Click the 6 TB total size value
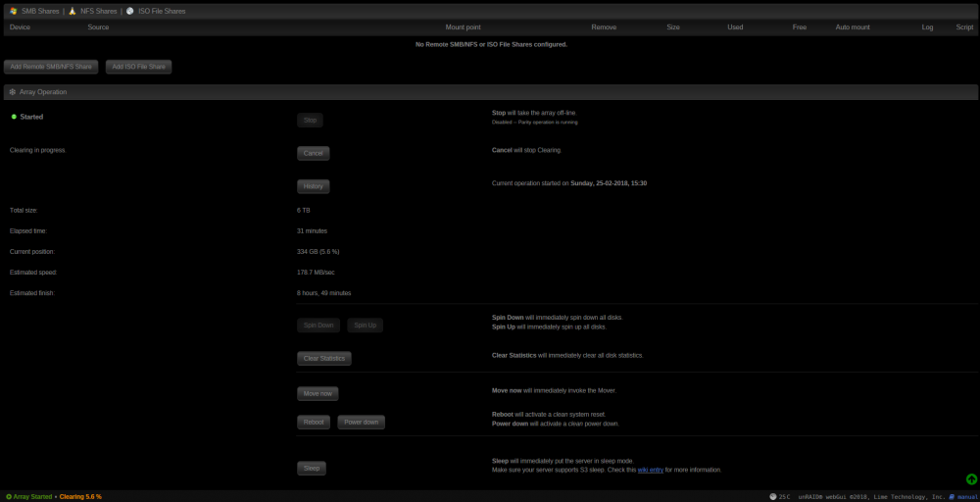The height and width of the screenshot is (502, 980). pos(303,211)
